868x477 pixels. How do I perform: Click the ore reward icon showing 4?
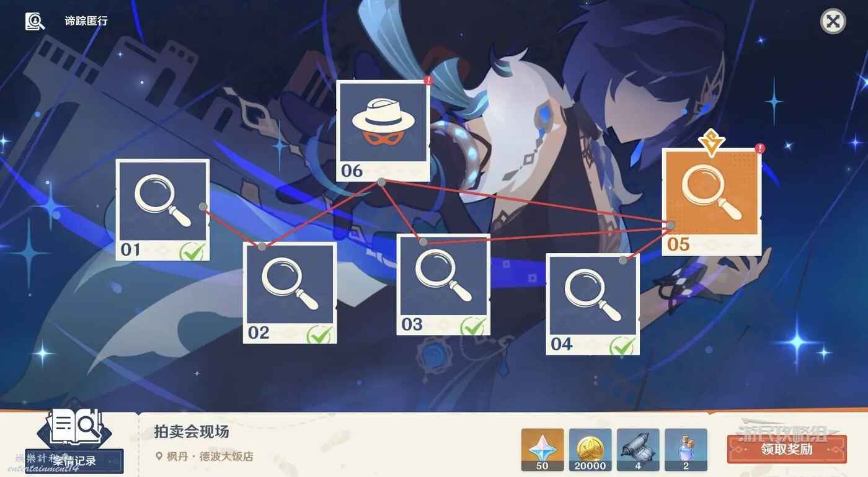[638, 449]
